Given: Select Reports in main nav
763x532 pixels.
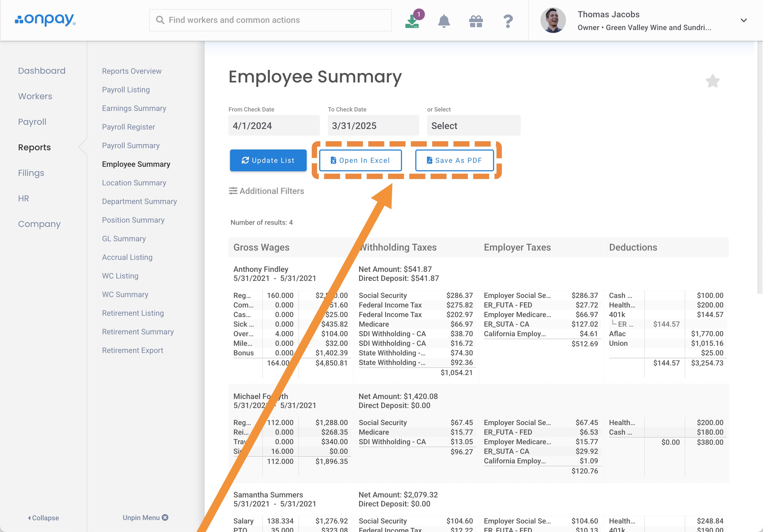Looking at the screenshot, I should [x=34, y=147].
